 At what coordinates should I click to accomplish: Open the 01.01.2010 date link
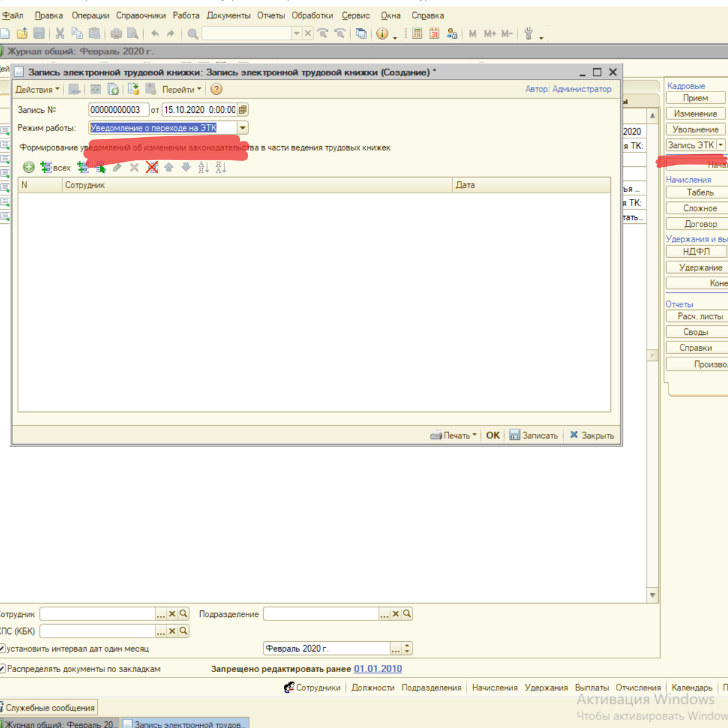click(378, 669)
